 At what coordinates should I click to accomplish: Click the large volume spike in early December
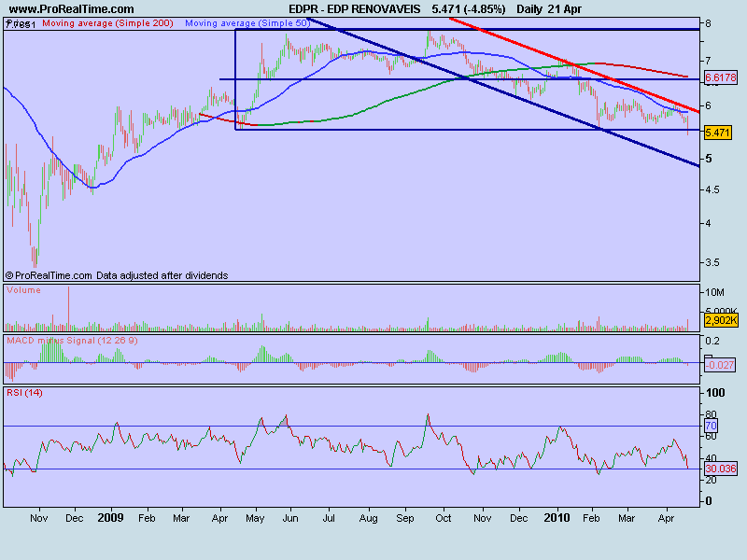point(68,309)
